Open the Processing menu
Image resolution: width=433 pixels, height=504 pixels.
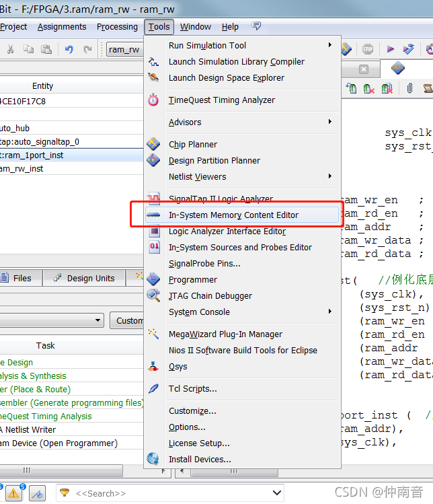(x=117, y=27)
